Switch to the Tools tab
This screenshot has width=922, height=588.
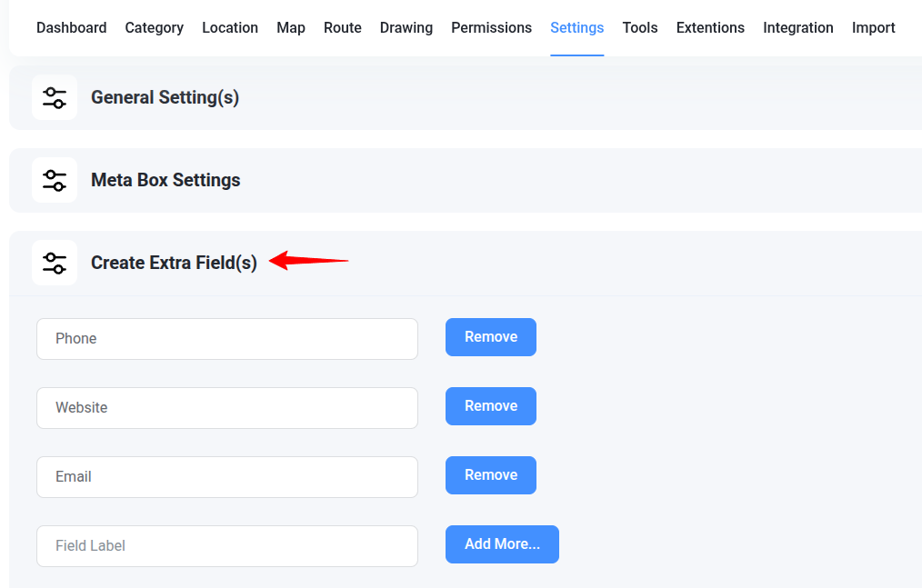640,27
